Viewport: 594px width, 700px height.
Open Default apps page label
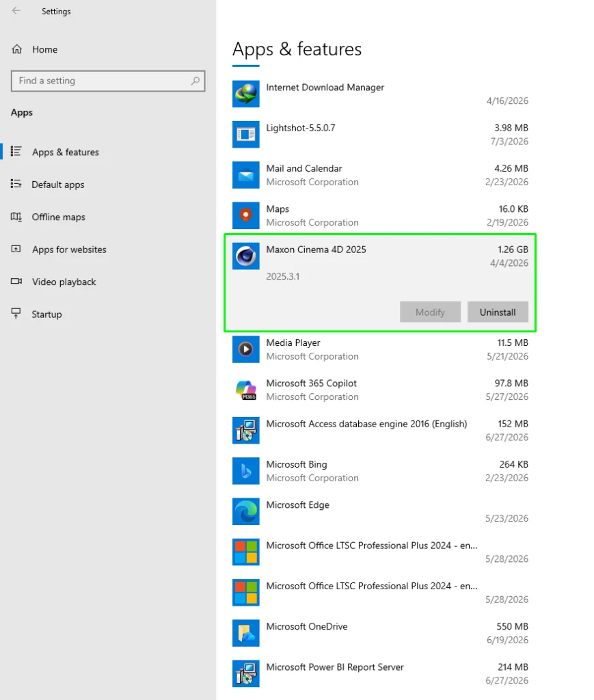(58, 185)
